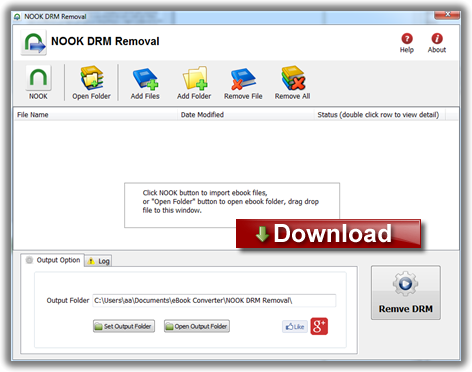Viewport: 472px width, 372px height.
Task: Sort by the File Name column header
Action: coord(96,115)
